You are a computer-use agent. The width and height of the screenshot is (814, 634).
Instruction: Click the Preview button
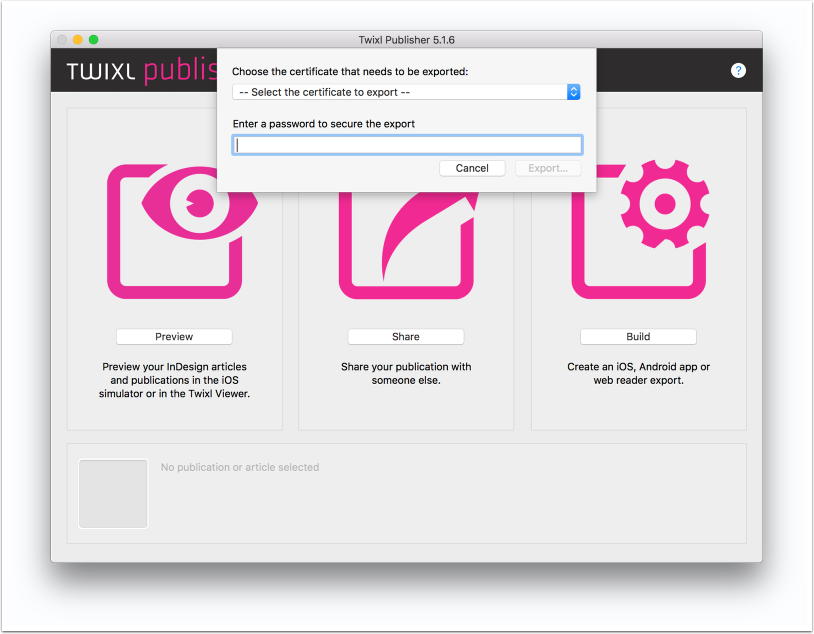point(174,336)
